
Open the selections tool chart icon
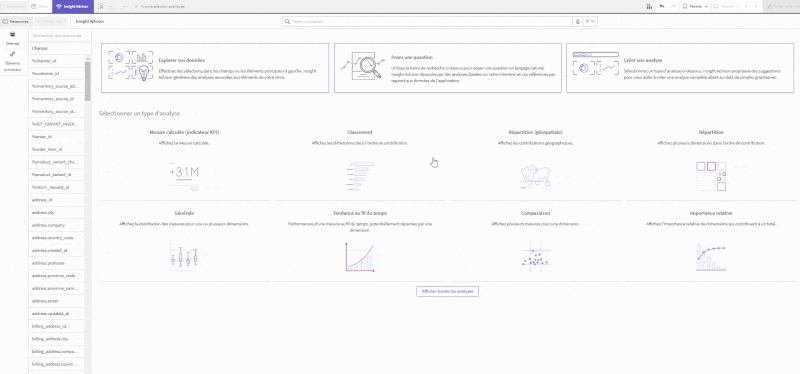(x=648, y=7)
